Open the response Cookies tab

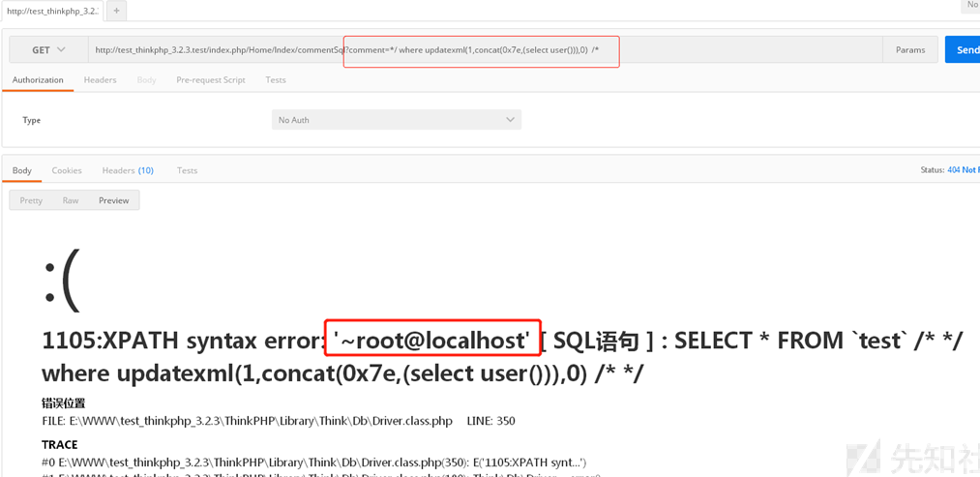coord(67,170)
